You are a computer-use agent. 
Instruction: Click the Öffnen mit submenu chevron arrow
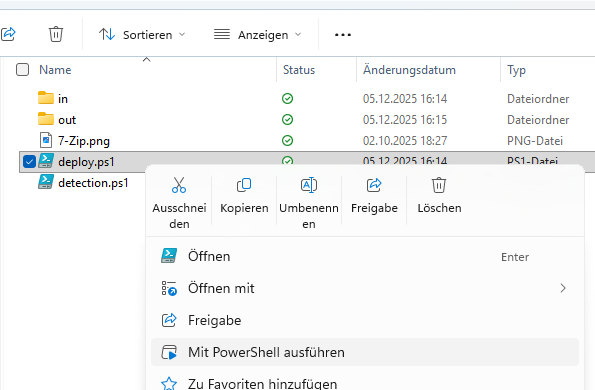click(x=563, y=288)
